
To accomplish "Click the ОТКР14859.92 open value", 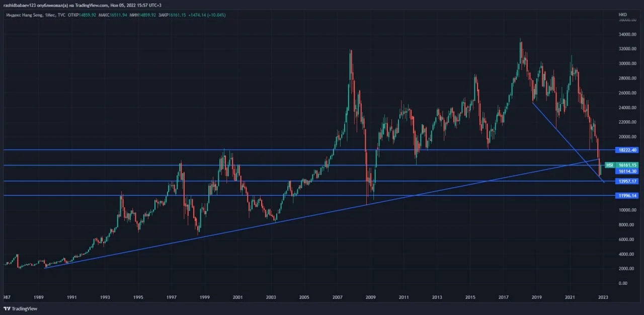I will pos(83,15).
